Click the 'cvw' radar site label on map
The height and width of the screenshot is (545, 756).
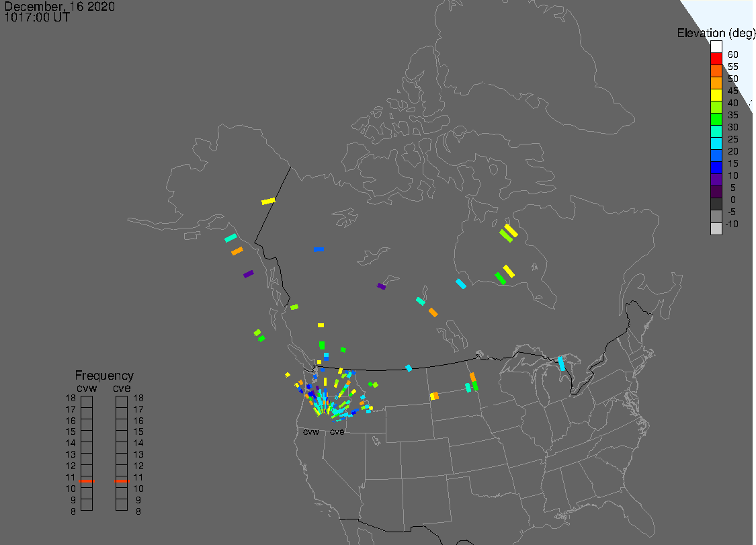311,431
